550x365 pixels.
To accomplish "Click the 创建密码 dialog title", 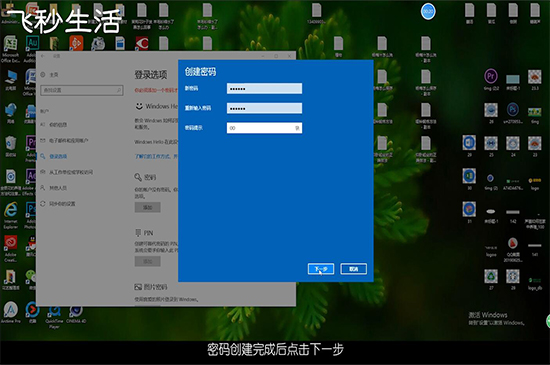I will click(x=200, y=72).
